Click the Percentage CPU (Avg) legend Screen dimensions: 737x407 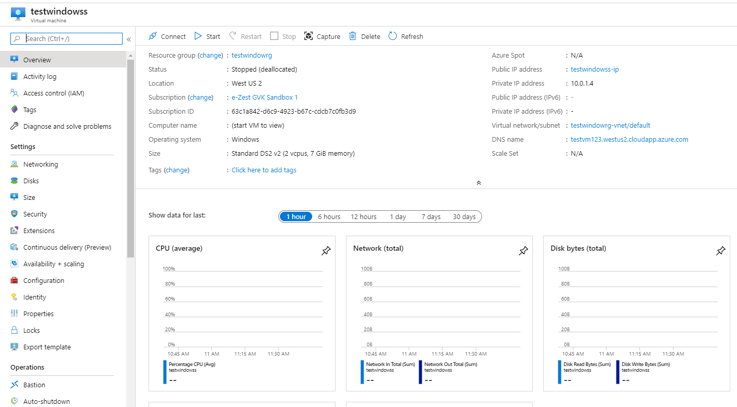192,364
